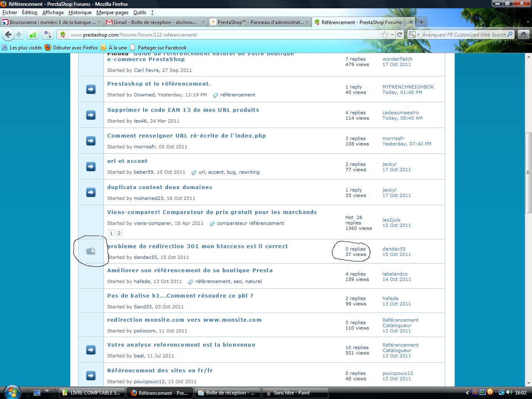Click the 'rewriting' tag link
The width and height of the screenshot is (532, 399).
[x=249, y=172]
